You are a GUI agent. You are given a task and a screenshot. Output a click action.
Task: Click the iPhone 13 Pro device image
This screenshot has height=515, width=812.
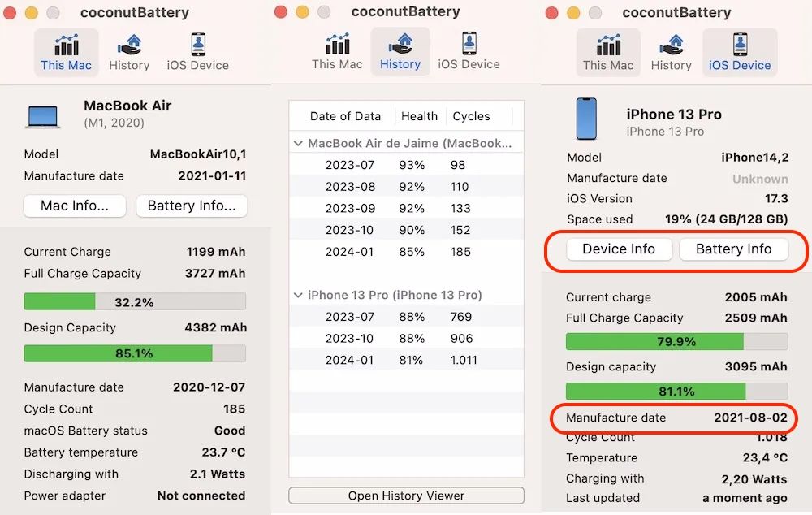[x=585, y=119]
